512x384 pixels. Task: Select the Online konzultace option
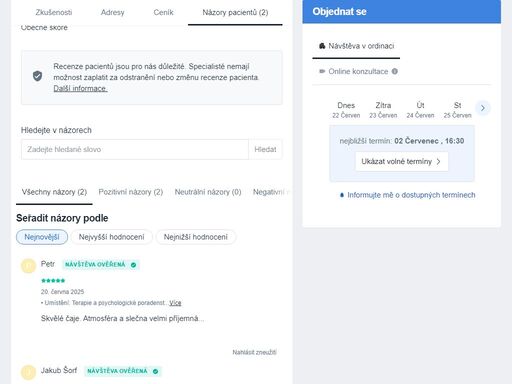[x=358, y=71]
